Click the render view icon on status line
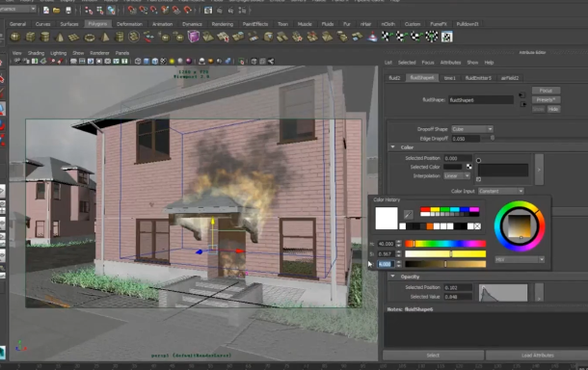 point(208,11)
